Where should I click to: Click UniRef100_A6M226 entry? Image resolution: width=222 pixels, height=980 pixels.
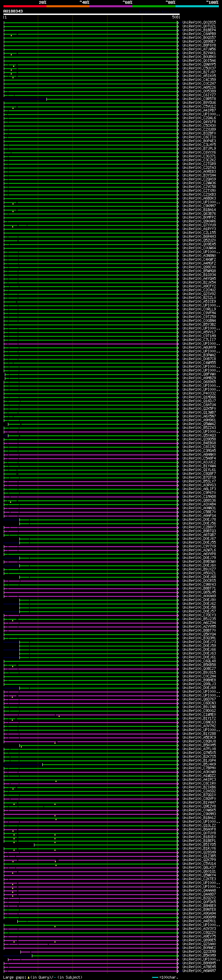[199, 88]
